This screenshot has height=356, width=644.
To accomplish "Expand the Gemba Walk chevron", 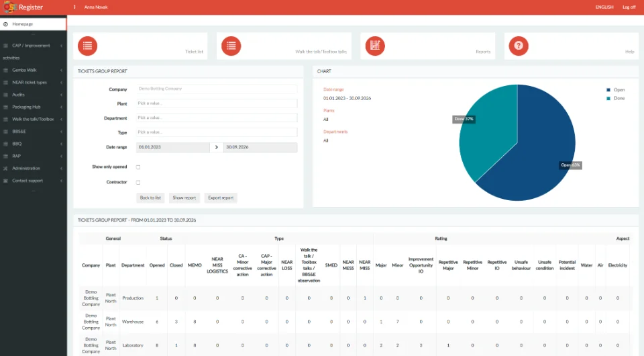I will coord(61,71).
